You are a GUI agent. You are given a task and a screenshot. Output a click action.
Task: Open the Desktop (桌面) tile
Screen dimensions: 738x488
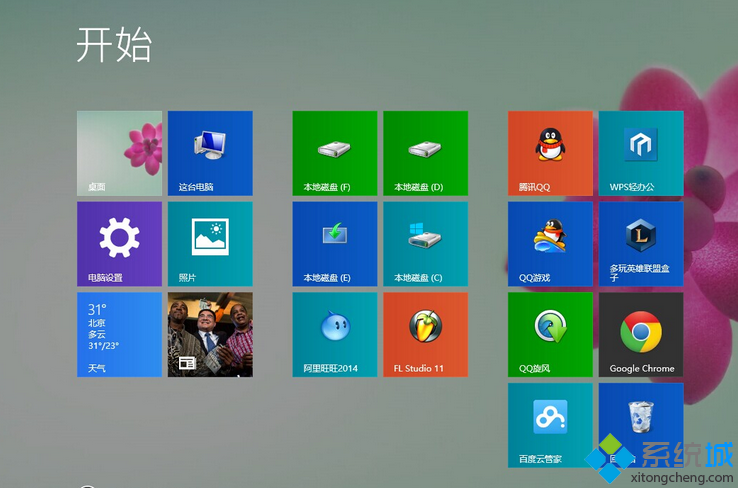tap(120, 153)
